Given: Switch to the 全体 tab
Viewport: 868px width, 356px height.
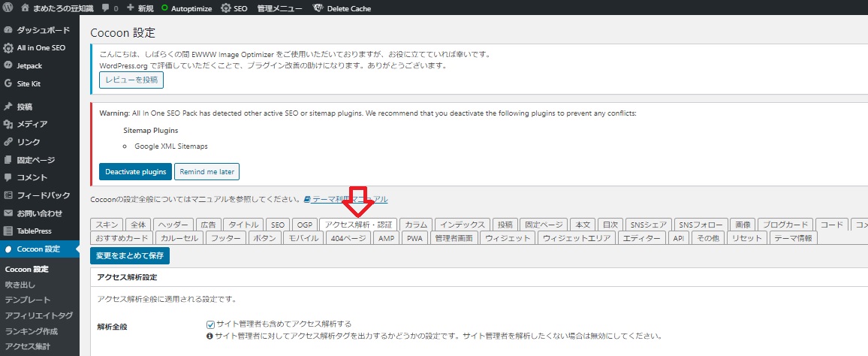Looking at the screenshot, I should (x=138, y=225).
